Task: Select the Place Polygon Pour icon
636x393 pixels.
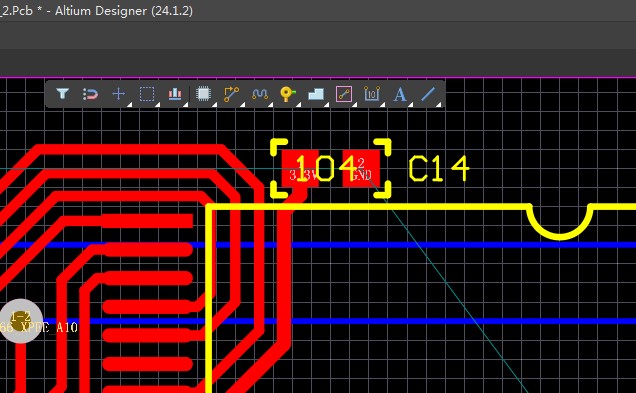Action: tap(316, 94)
